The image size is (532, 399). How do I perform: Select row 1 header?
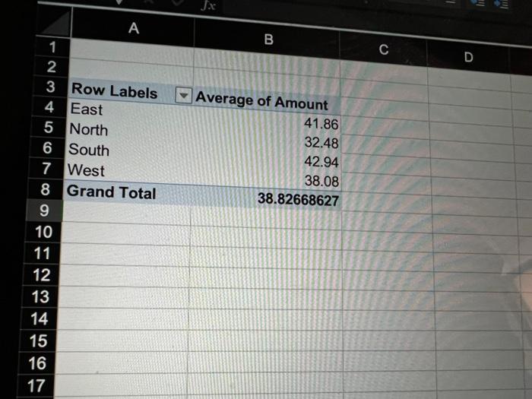coord(53,47)
